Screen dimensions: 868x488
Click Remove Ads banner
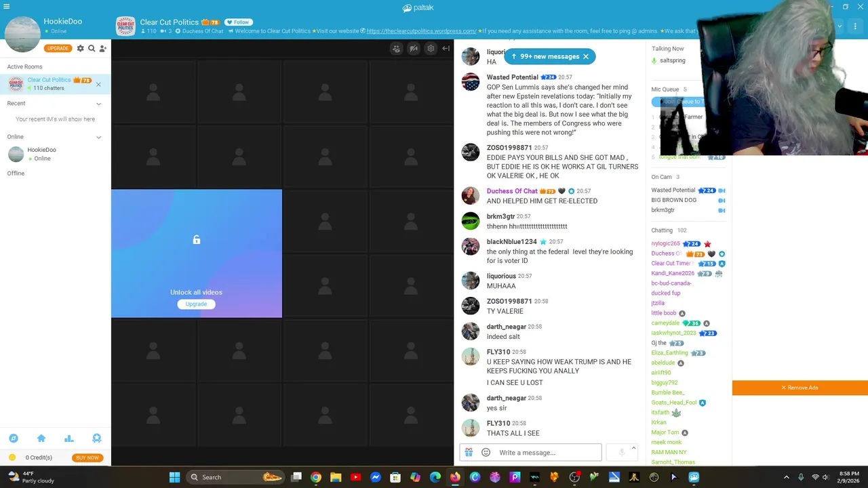(x=800, y=388)
